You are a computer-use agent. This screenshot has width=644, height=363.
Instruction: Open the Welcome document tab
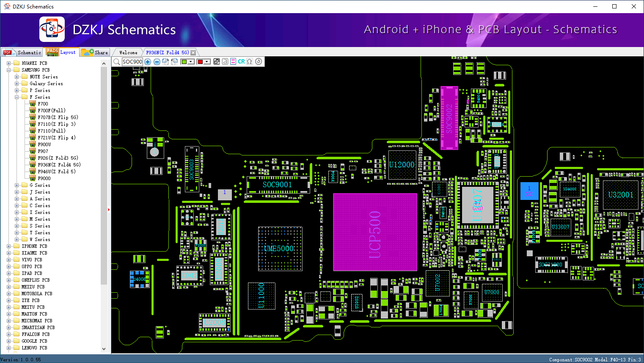point(128,53)
